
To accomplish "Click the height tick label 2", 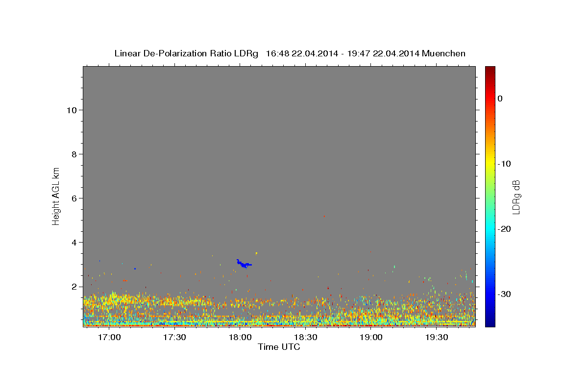I will (74, 287).
